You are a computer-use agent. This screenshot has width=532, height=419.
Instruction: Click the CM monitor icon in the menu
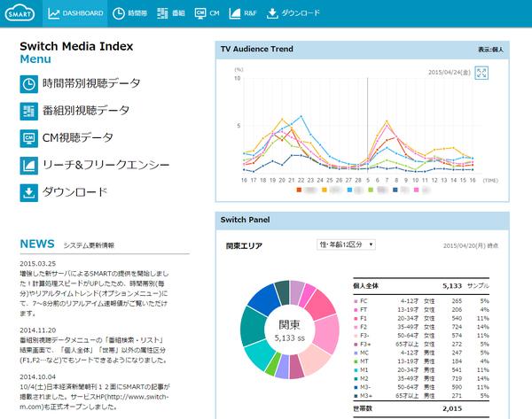pos(29,138)
